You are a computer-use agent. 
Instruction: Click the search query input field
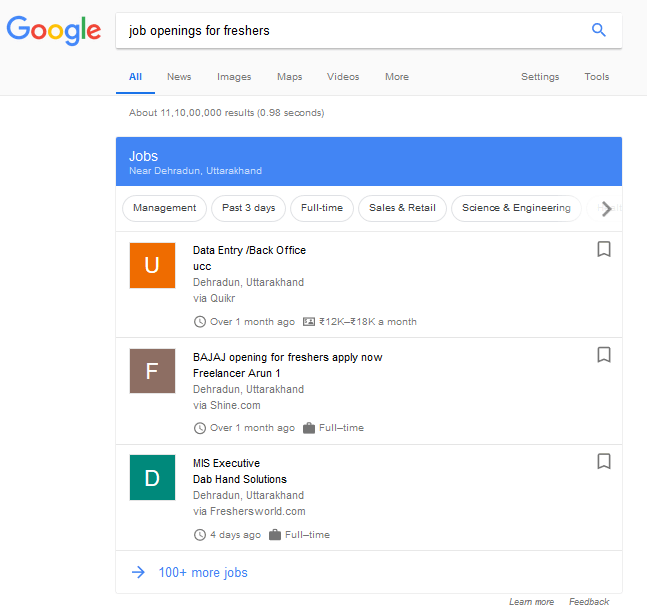click(350, 30)
